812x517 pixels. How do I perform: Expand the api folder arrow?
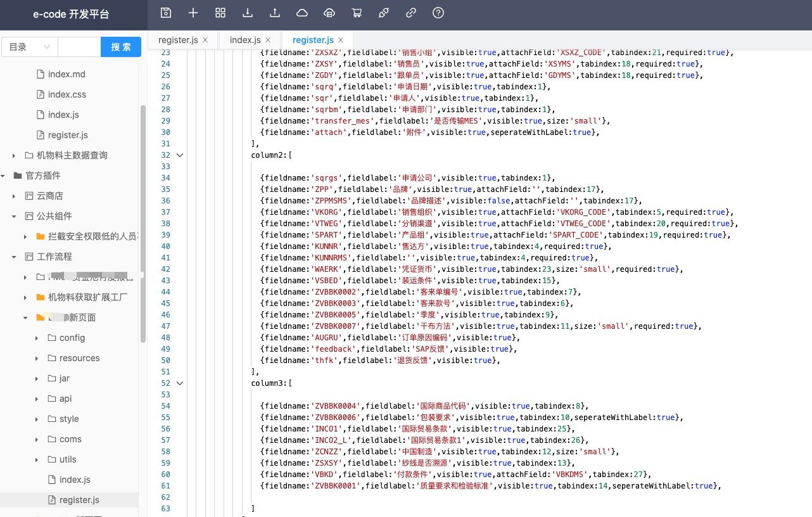pos(37,399)
